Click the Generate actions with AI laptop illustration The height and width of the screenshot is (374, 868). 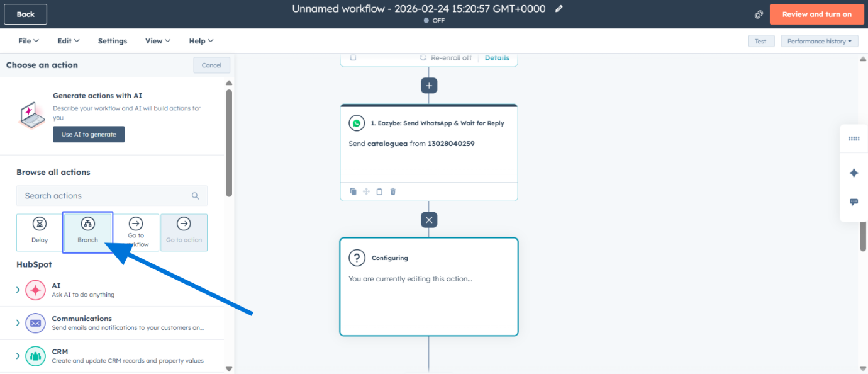(x=31, y=115)
